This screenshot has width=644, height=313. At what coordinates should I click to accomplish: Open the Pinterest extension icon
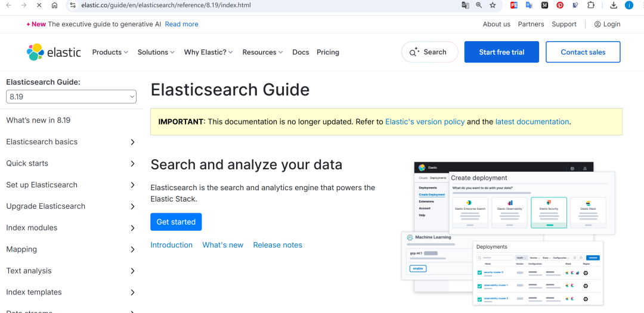(x=560, y=5)
